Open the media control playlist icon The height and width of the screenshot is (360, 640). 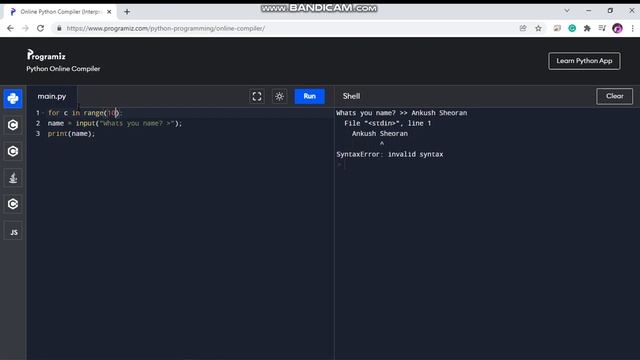point(602,28)
